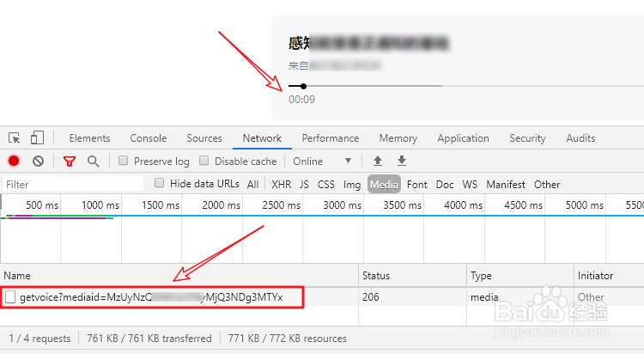Filter requests by JS
The height and width of the screenshot is (354, 644).
pos(304,185)
